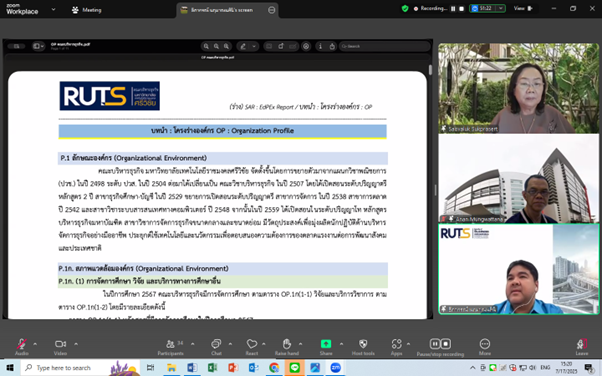Open the Apps icon
Screen dimensions: 602x376
pyautogui.click(x=397, y=347)
